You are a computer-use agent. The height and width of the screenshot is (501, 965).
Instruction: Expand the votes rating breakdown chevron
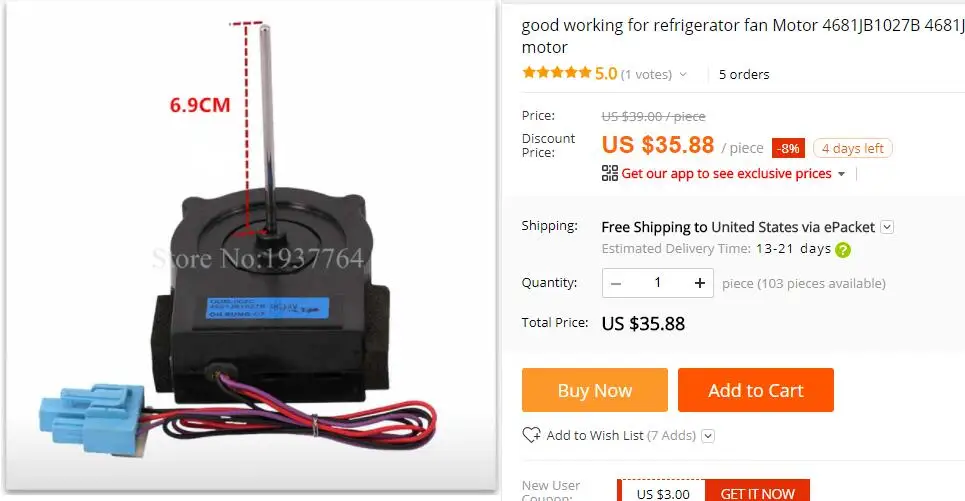[683, 74]
